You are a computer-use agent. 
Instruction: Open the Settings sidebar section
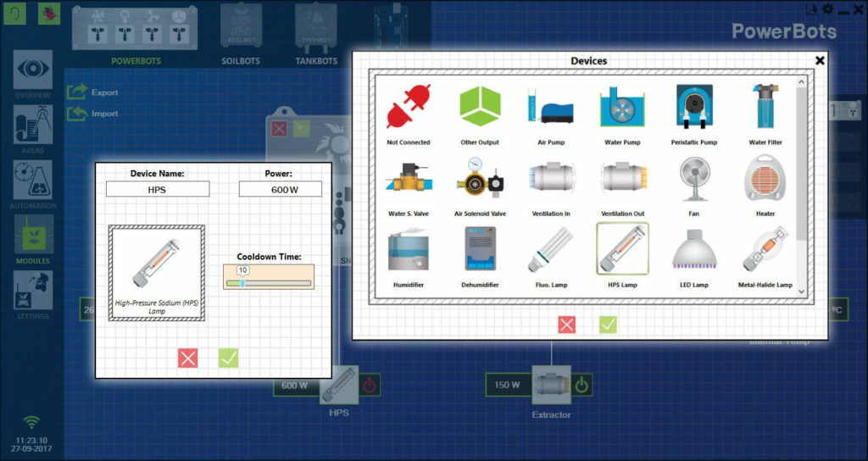tap(33, 290)
